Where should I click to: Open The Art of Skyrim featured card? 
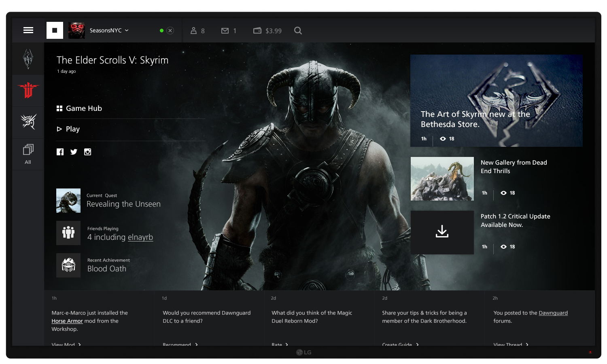click(x=497, y=101)
